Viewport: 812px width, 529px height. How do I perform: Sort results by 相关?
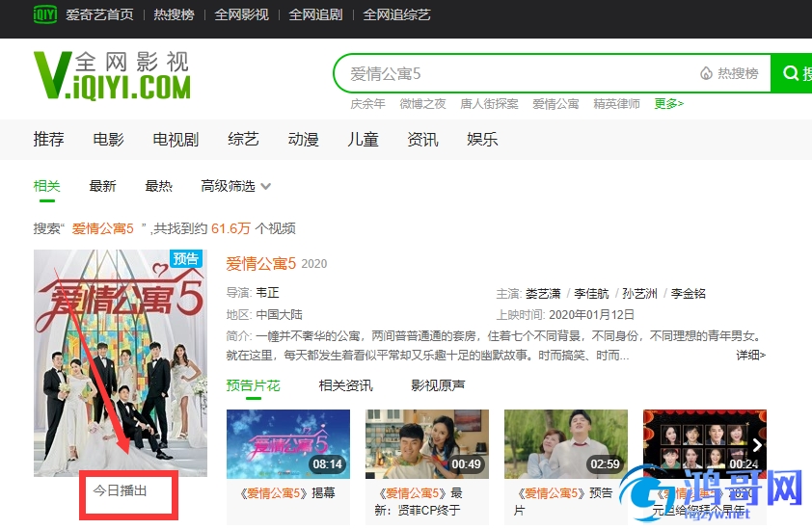click(x=46, y=186)
